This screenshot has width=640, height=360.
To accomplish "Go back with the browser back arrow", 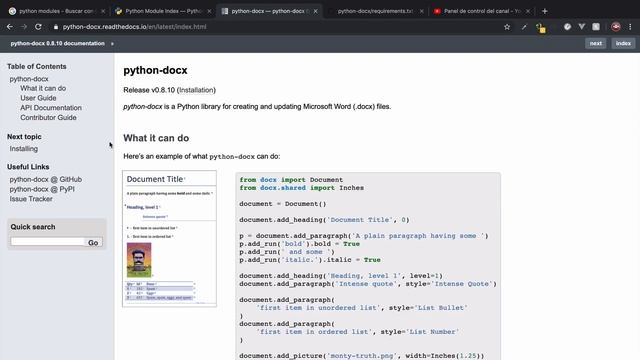I will click(10, 27).
